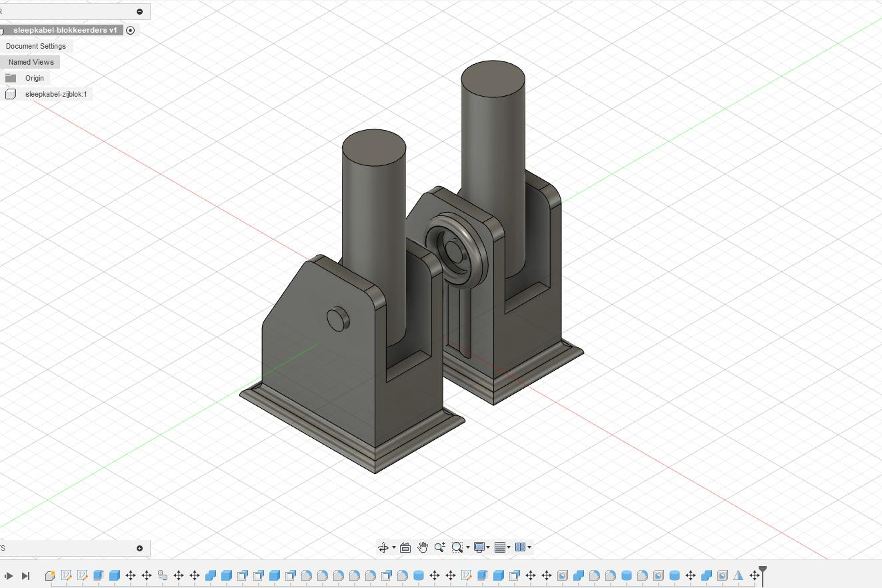Click the Viewports layout icon
The width and height of the screenshot is (882, 588).
click(521, 547)
